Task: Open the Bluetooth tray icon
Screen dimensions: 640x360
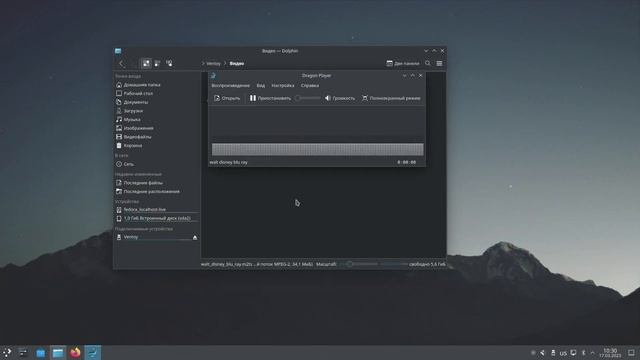Action: [584, 353]
